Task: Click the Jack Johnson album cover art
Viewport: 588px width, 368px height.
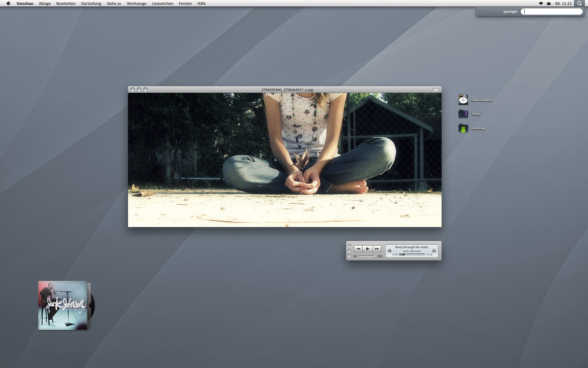Action: pyautogui.click(x=63, y=305)
